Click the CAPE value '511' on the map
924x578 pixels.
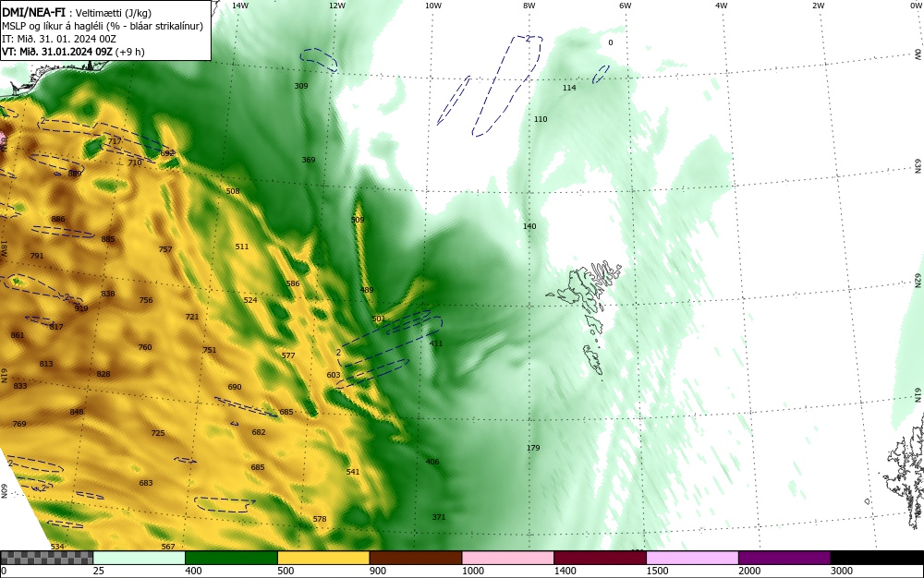click(x=241, y=247)
